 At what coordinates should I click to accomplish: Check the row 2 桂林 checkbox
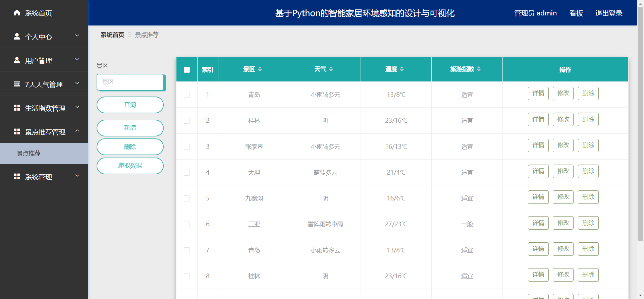(187, 121)
